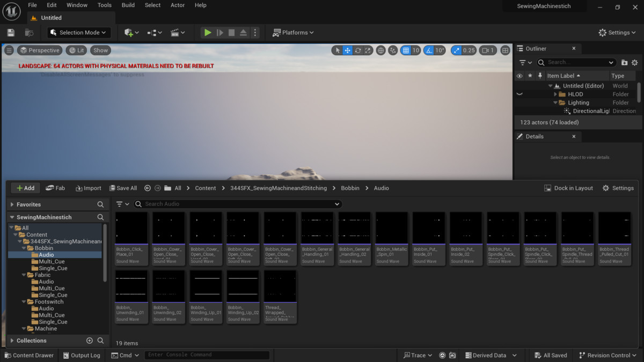Open the viewport layout grid icon
The width and height of the screenshot is (644, 362).
coord(505,50)
